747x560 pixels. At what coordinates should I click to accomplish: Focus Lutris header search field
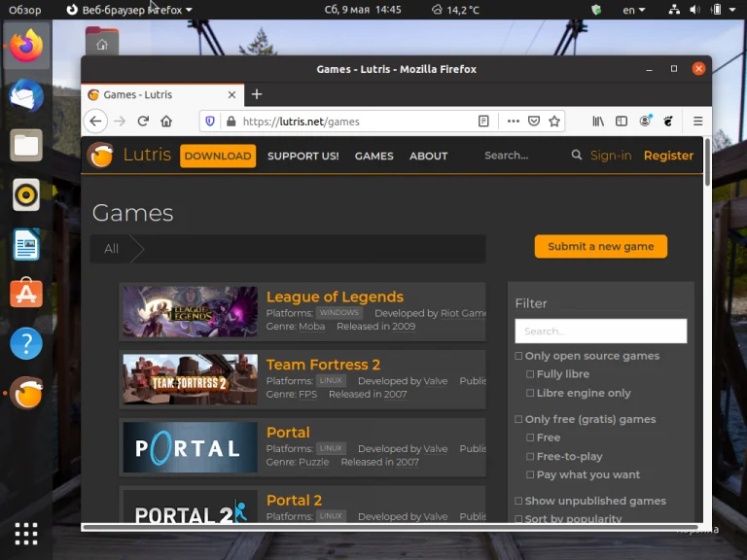pyautogui.click(x=524, y=156)
